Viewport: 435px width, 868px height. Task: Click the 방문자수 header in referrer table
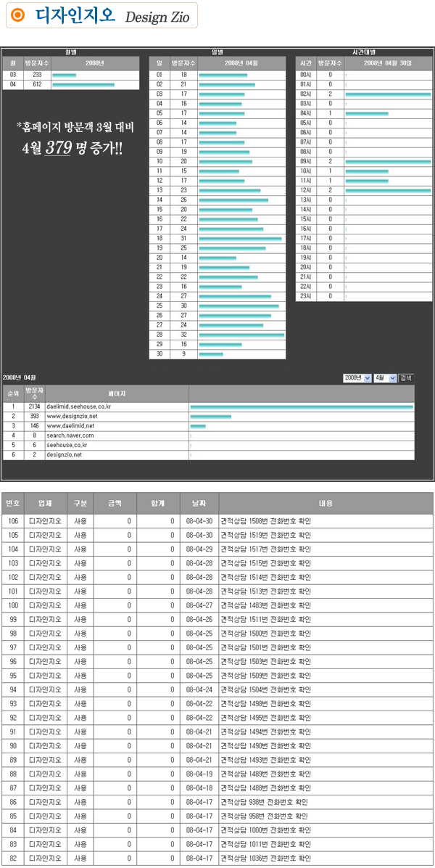[33, 393]
